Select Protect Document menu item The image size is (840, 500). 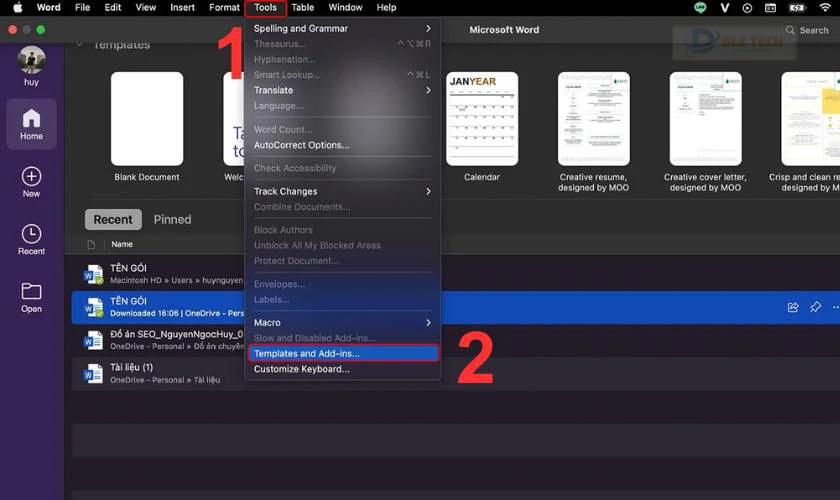point(343,261)
